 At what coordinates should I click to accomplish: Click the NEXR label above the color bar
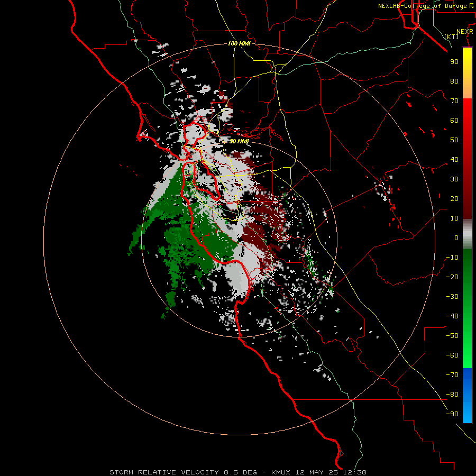coord(465,32)
